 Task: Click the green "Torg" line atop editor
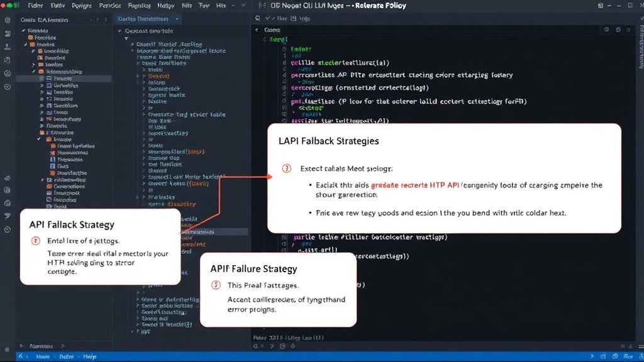point(279,40)
